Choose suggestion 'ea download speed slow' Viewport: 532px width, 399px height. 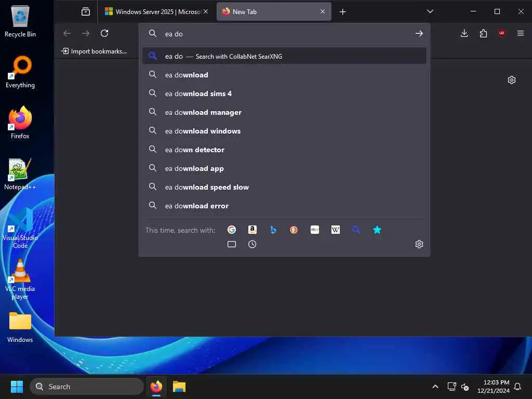tap(284, 187)
